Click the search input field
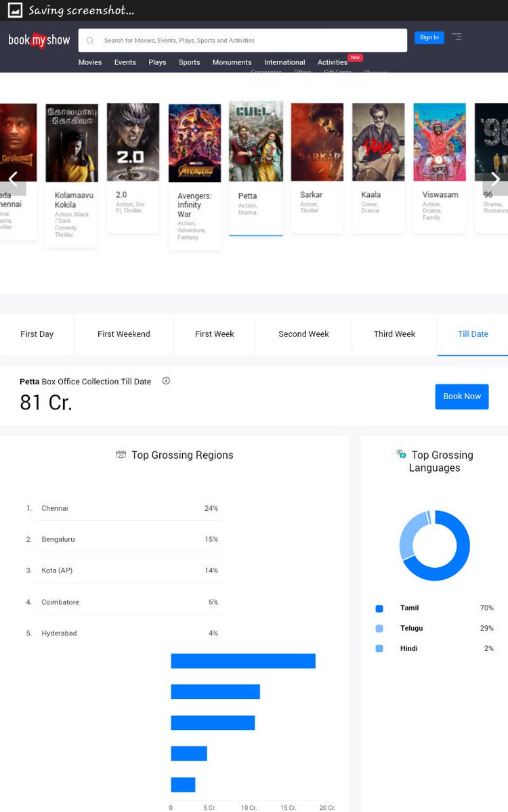This screenshot has height=812, width=508. [242, 41]
